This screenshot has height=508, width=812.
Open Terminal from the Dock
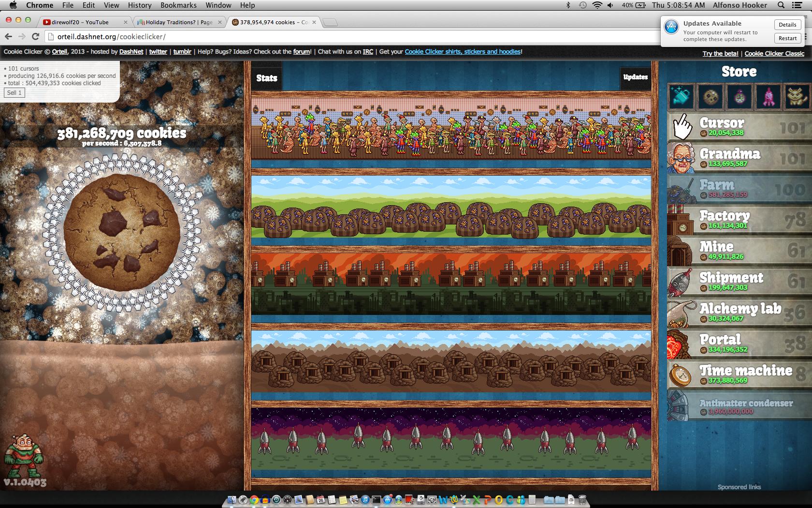click(377, 499)
